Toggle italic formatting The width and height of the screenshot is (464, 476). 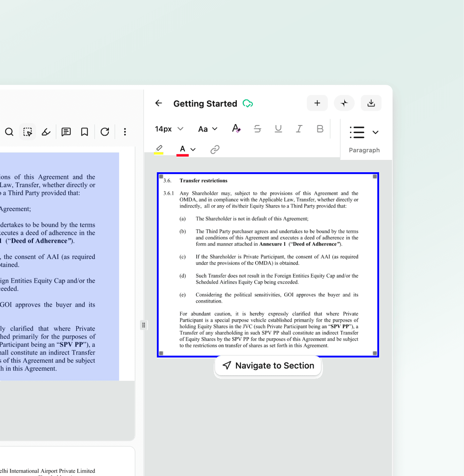(x=299, y=129)
